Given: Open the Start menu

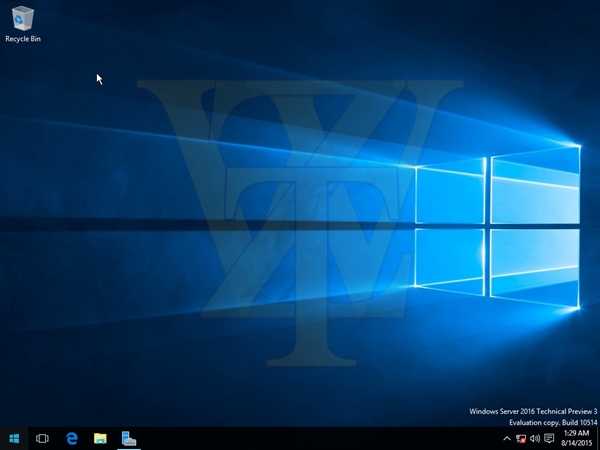Looking at the screenshot, I should coord(14,439).
